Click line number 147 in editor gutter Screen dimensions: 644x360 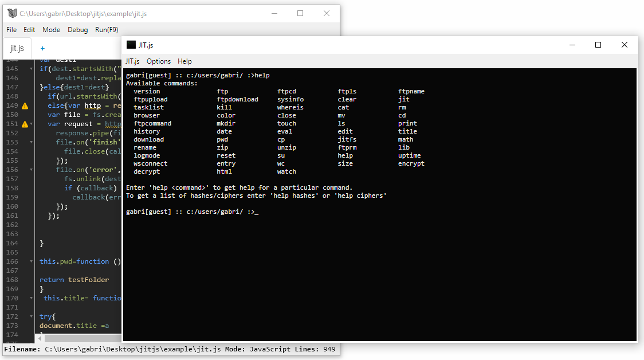12,87
